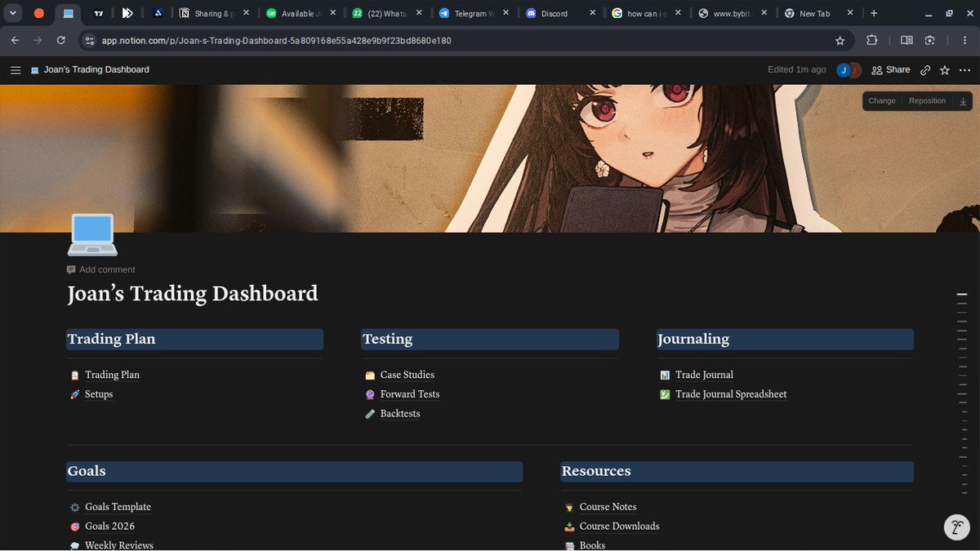Open a new browser tab with the plus
Image resolution: width=980 pixels, height=551 pixels.
coord(874,13)
